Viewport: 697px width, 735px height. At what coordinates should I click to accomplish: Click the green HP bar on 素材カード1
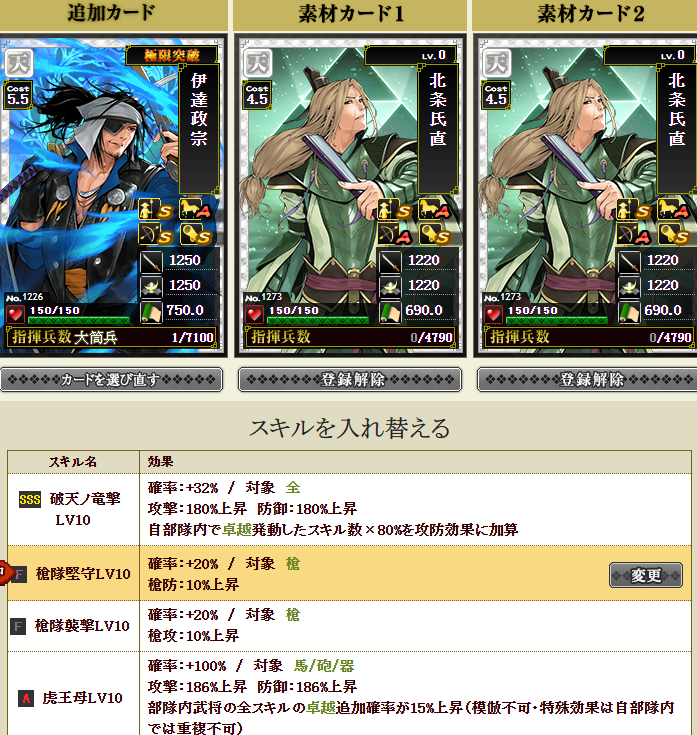click(318, 320)
